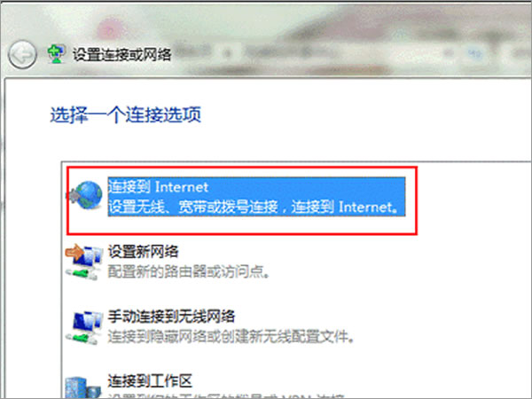The height and width of the screenshot is (399, 532).
Task: Go back with the round arrow button
Action: pyautogui.click(x=22, y=55)
